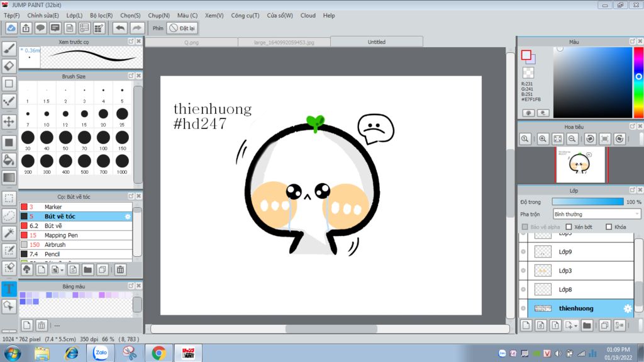Select the Eraser tool
This screenshot has width=644, height=362.
click(x=9, y=66)
